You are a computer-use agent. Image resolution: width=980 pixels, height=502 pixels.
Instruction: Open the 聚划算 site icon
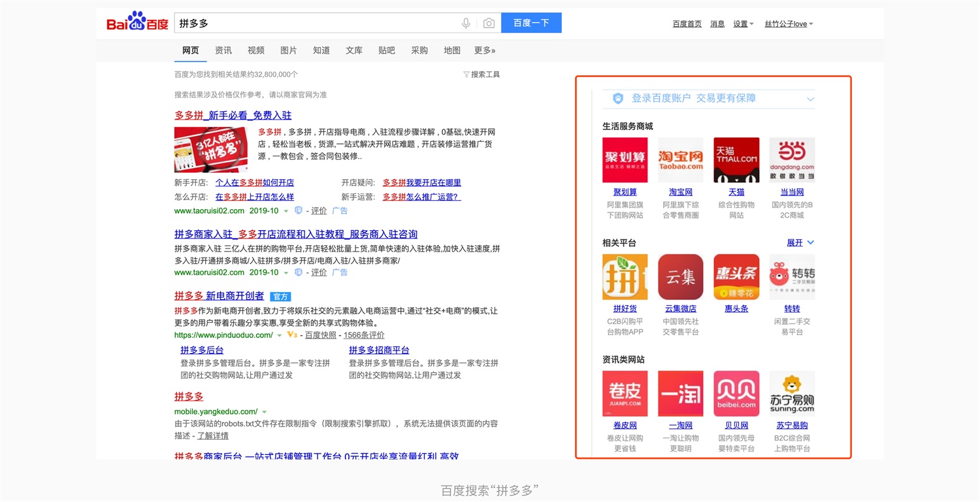625,160
